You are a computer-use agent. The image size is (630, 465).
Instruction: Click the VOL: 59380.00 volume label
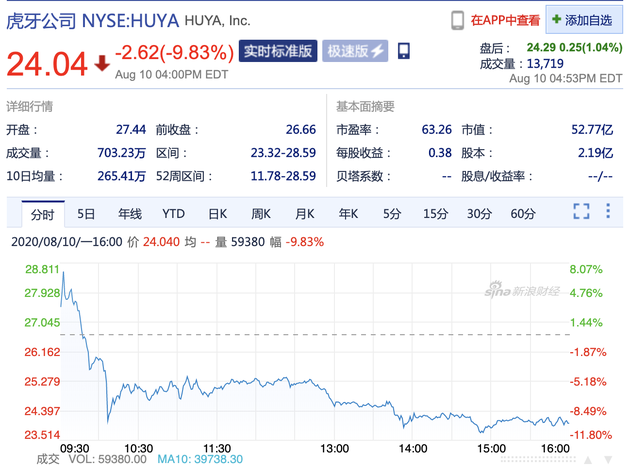tap(107, 459)
